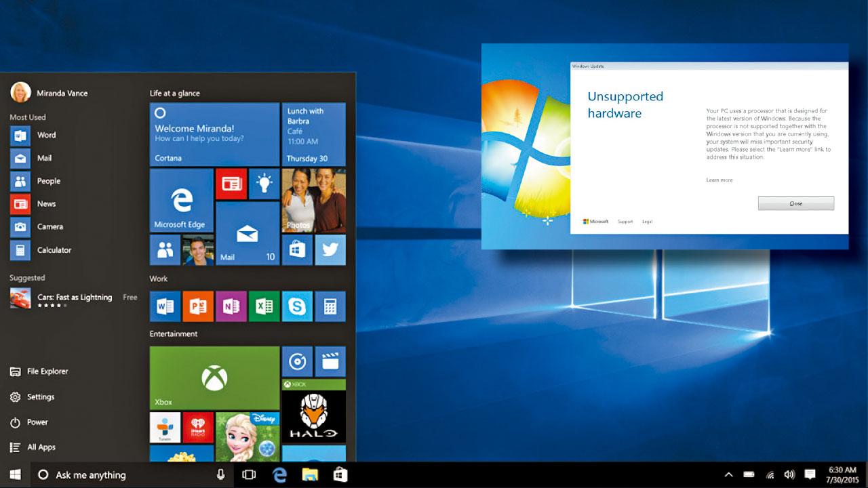This screenshot has width=868, height=488.
Task: Open the PowerPoint tile in Work group
Action: click(198, 306)
